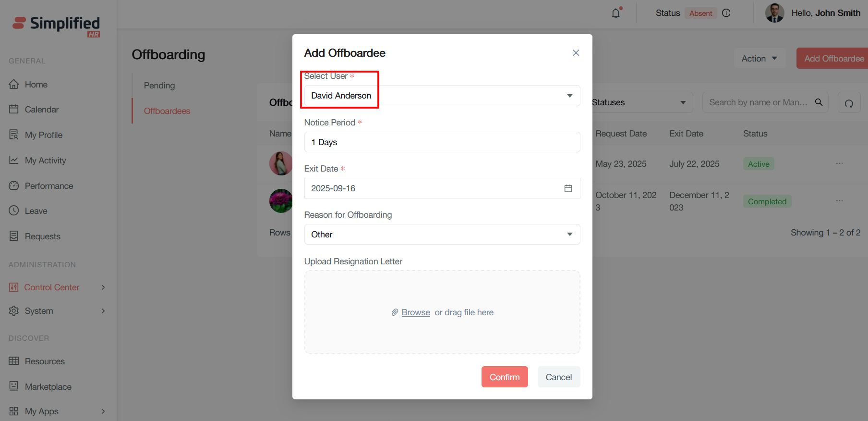This screenshot has width=868, height=421.
Task: Switch to the Pending tab
Action: (x=159, y=86)
